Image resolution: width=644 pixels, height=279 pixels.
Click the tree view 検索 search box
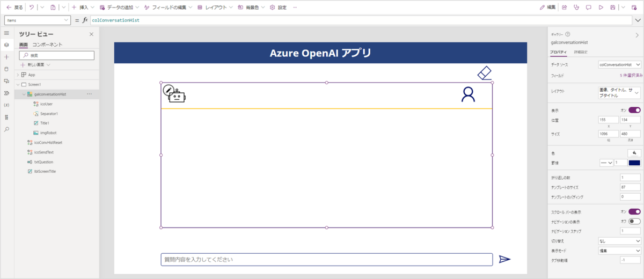(57, 55)
